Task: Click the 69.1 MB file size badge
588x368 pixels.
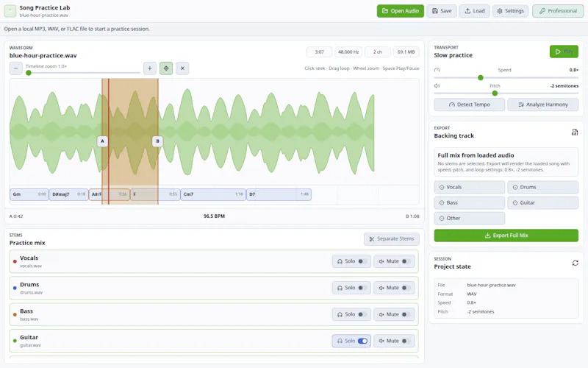Action: coord(406,52)
